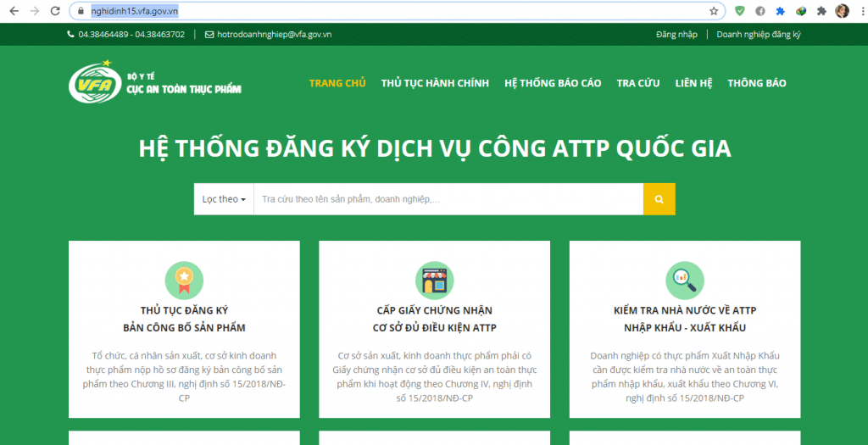This screenshot has height=445, width=868.
Task: Click the yellow search magnifier button
Action: click(659, 199)
